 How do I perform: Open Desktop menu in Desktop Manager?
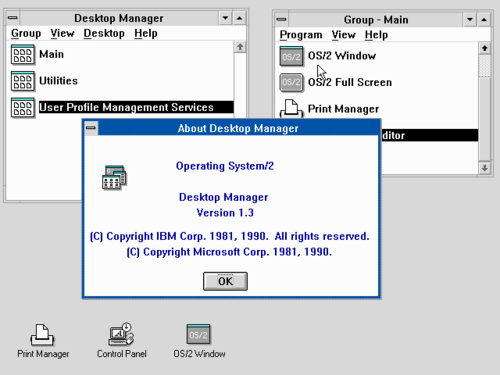pyautogui.click(x=104, y=33)
